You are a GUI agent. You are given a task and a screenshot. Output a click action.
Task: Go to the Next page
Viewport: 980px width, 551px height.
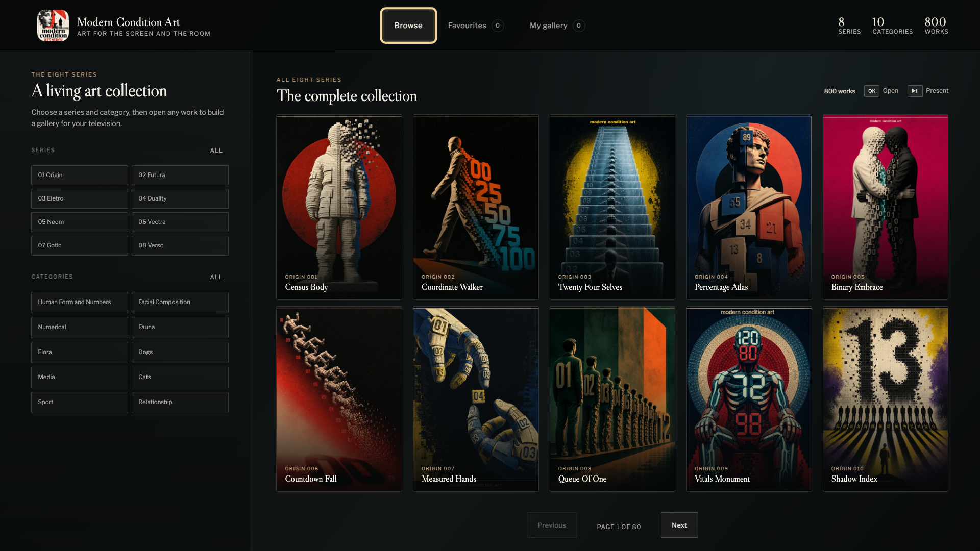pos(679,525)
